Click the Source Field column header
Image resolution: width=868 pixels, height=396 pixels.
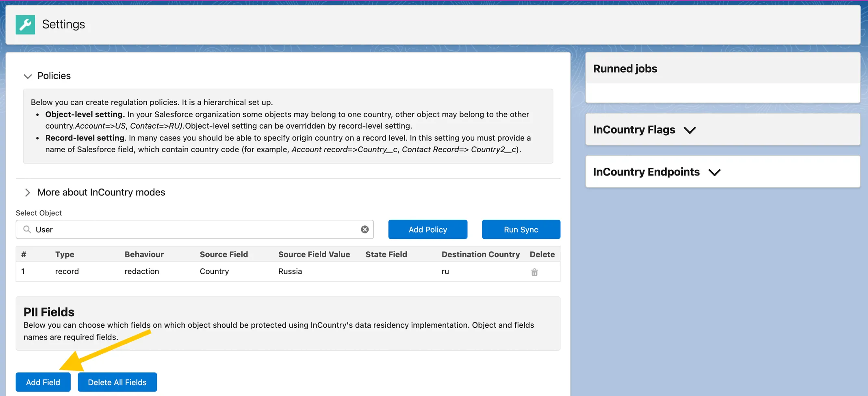224,254
